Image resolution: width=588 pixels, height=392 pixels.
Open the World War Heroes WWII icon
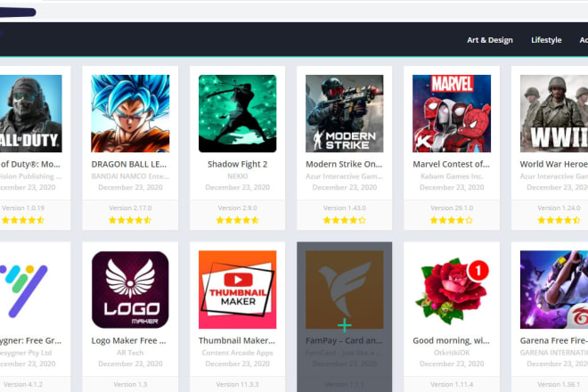[x=554, y=114]
